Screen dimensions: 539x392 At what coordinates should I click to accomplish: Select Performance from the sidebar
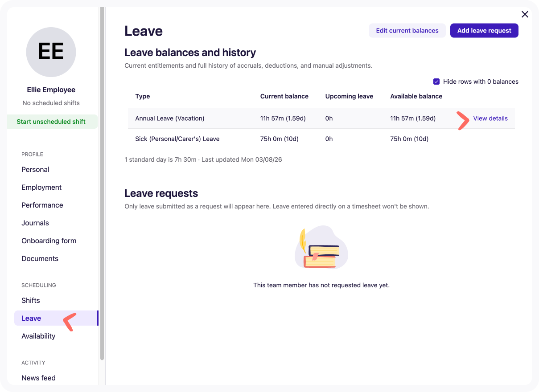[x=42, y=205]
